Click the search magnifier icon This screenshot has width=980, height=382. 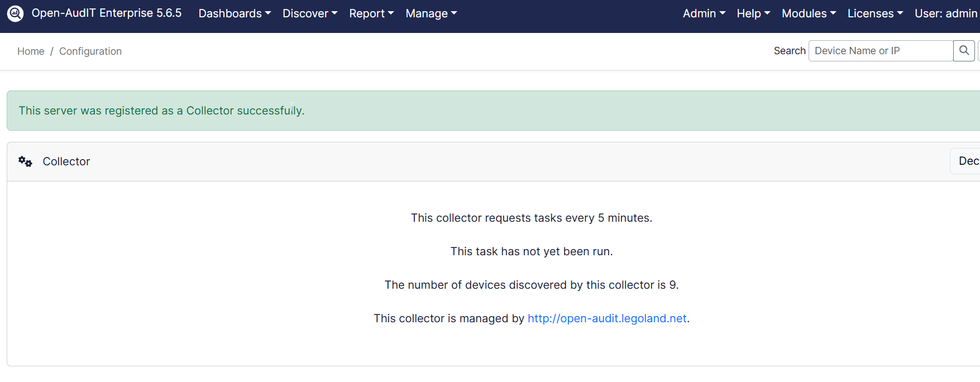point(964,51)
